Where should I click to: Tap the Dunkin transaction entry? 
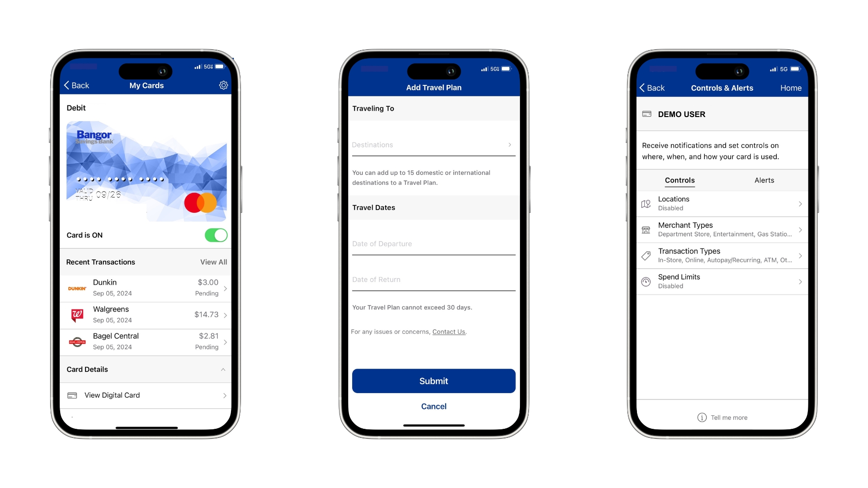click(146, 286)
